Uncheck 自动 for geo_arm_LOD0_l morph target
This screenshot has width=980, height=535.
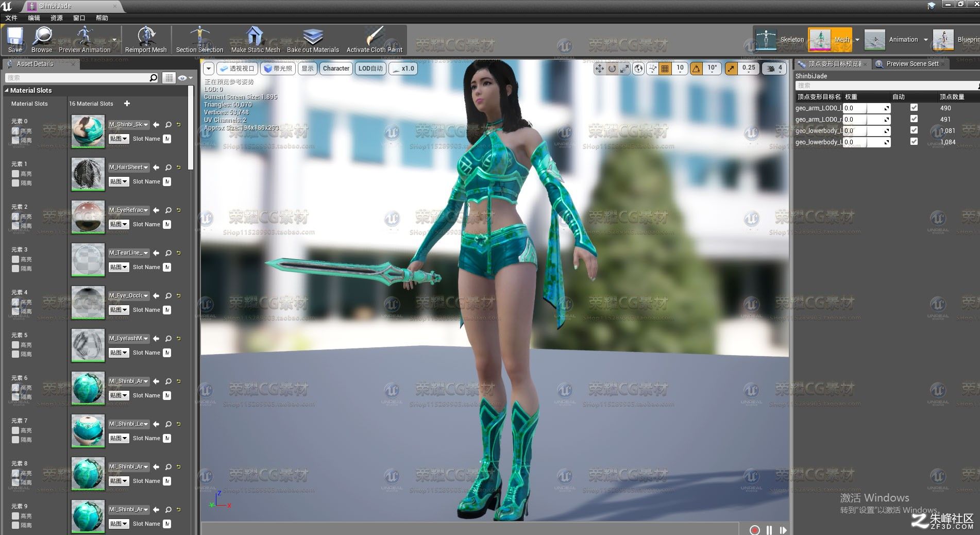[x=914, y=107]
